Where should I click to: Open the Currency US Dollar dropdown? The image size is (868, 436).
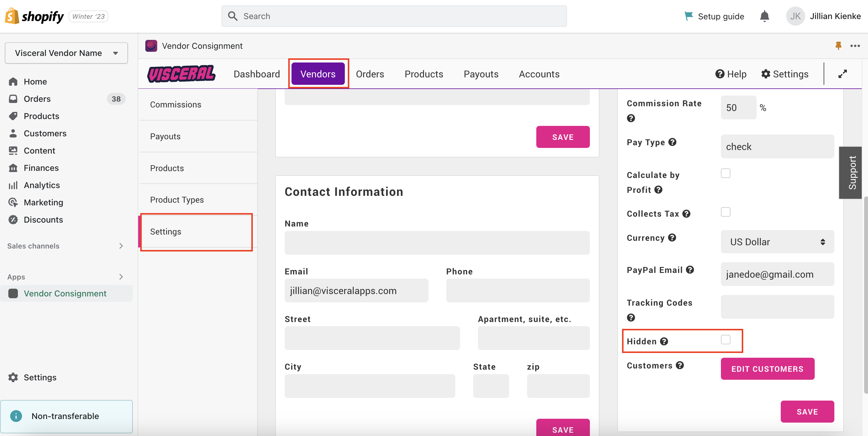[777, 242]
